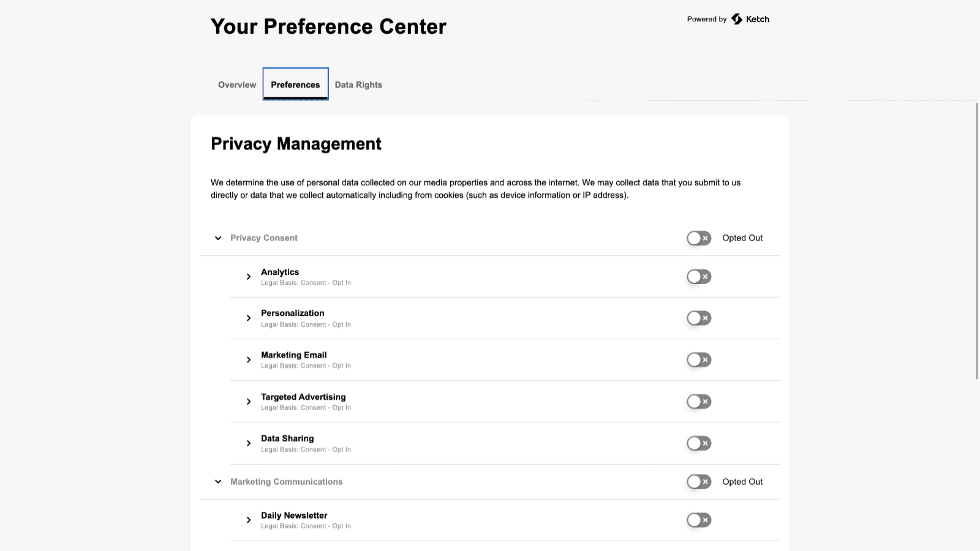This screenshot has height=551, width=980.
Task: Expand the Targeted Advertising details
Action: [x=249, y=401]
